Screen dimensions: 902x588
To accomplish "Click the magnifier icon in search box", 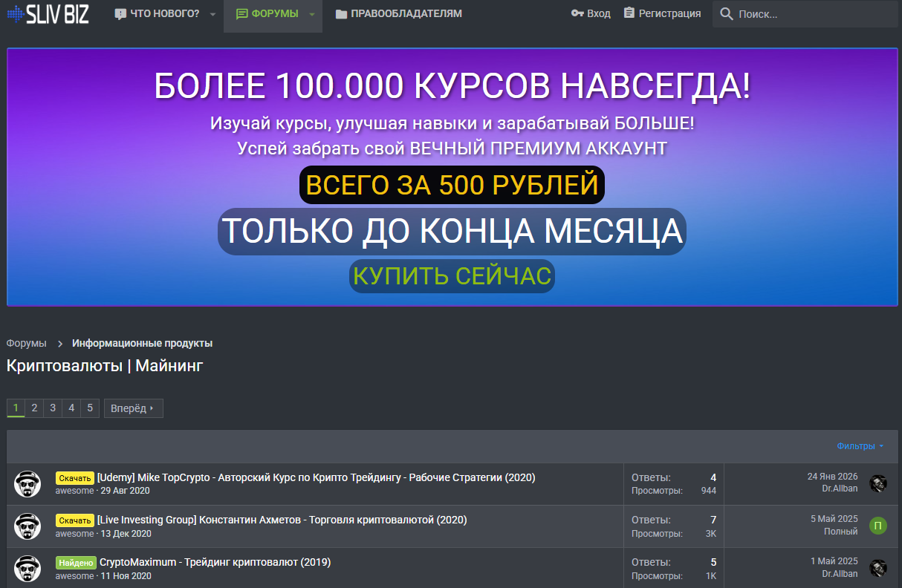I will [727, 14].
